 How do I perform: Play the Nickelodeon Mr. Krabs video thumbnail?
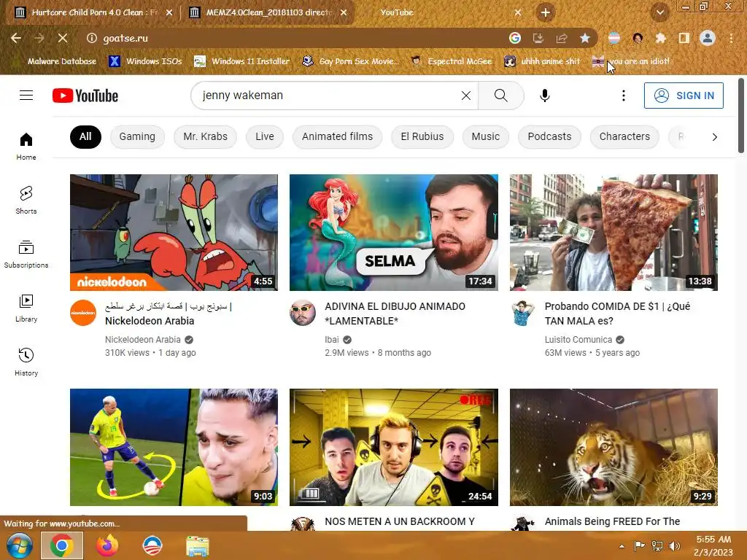(174, 233)
